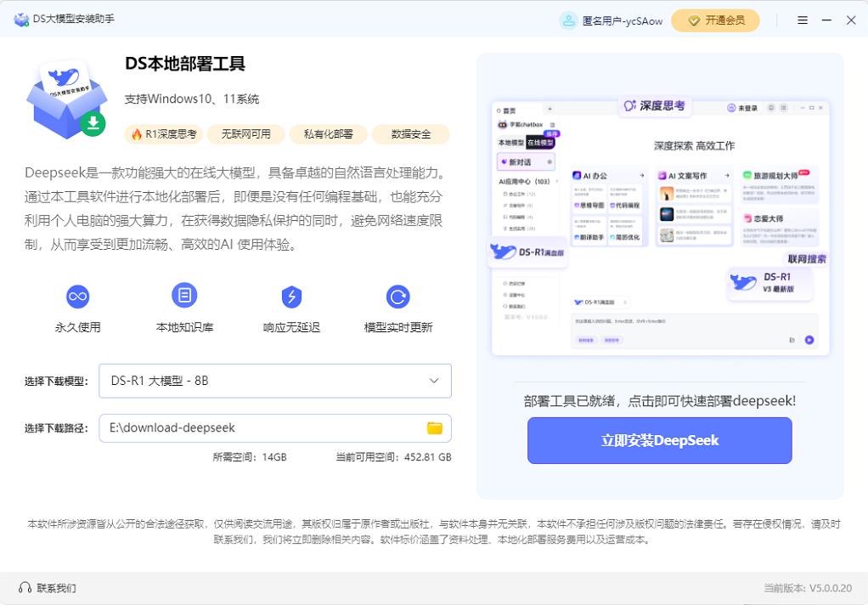The width and height of the screenshot is (868, 605).
Task: Click the 本地知识库 document icon
Action: point(184,296)
